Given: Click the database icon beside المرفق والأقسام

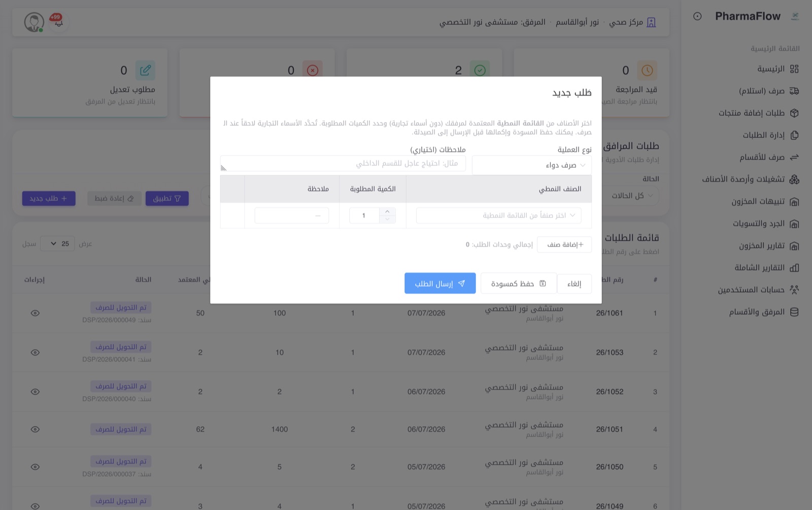Looking at the screenshot, I should [795, 312].
